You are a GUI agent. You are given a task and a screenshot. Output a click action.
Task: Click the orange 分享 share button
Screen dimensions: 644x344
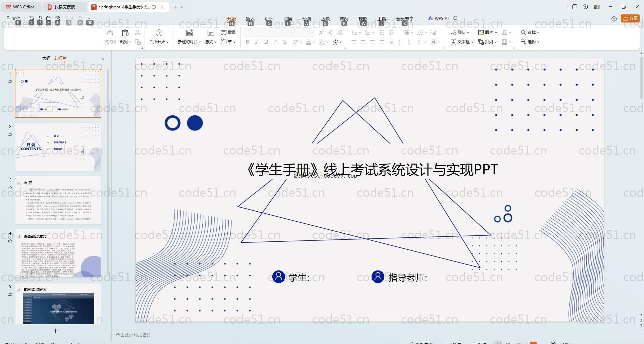[x=630, y=18]
